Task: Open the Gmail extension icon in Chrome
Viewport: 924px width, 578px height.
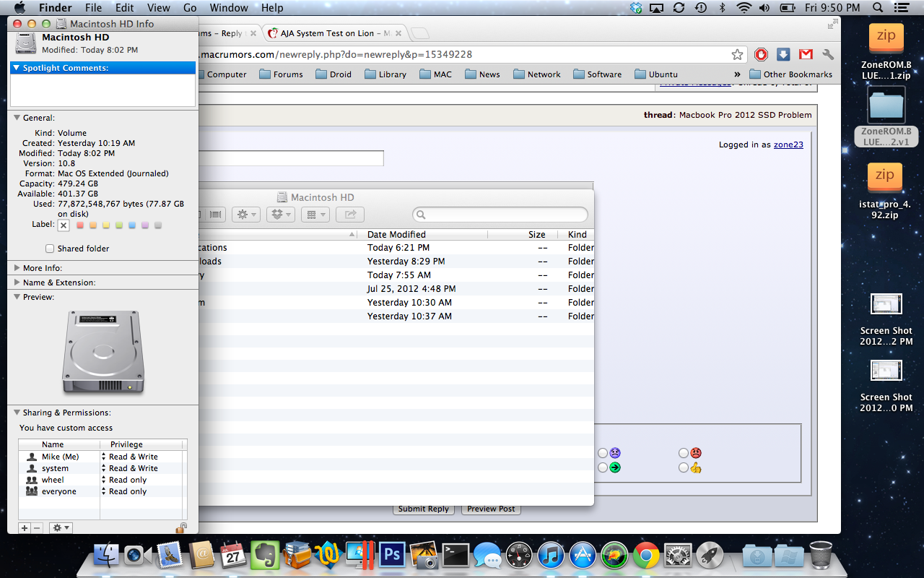Action: (x=806, y=55)
